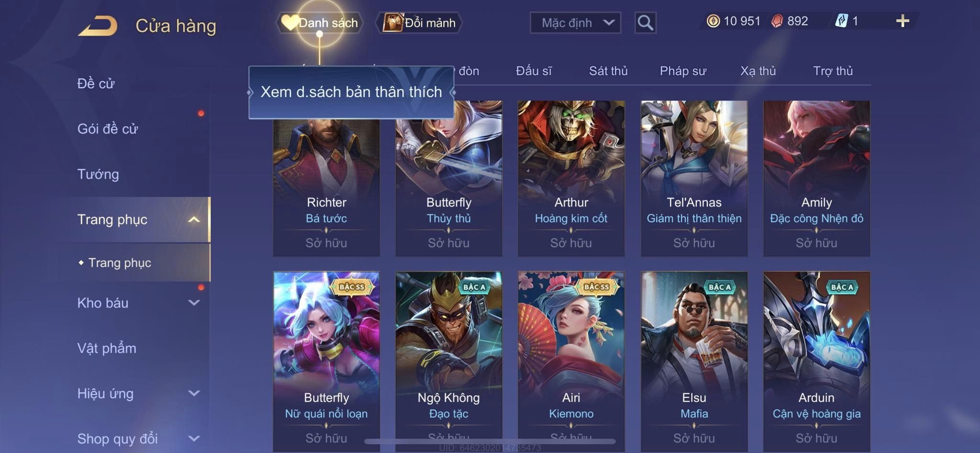Image resolution: width=980 pixels, height=453 pixels.
Task: Open Tướng in the sidebar
Action: tap(98, 174)
